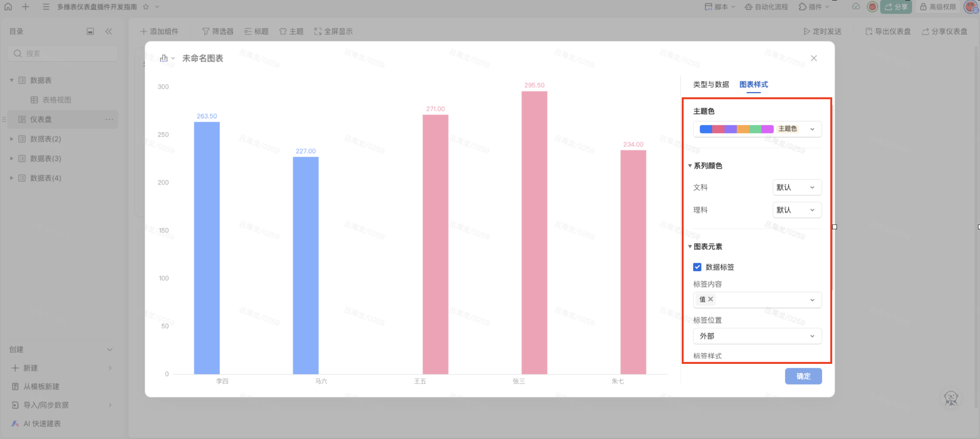Switch to the 类型与数据 tab

click(x=711, y=84)
